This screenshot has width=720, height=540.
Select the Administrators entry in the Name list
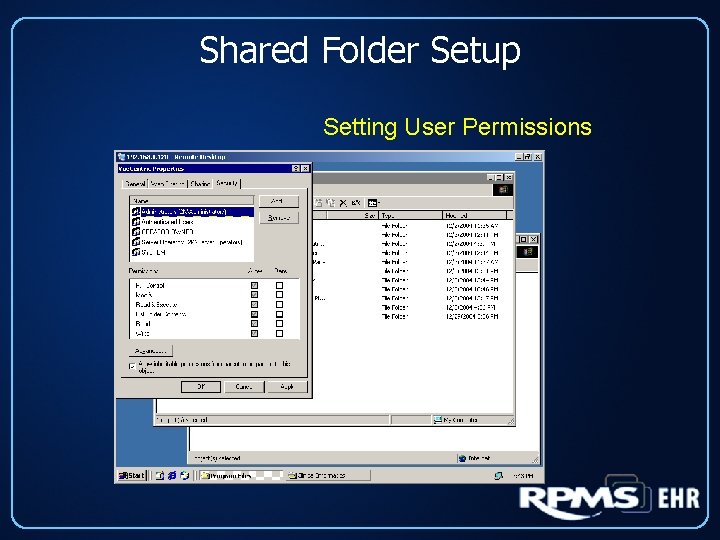(192, 212)
